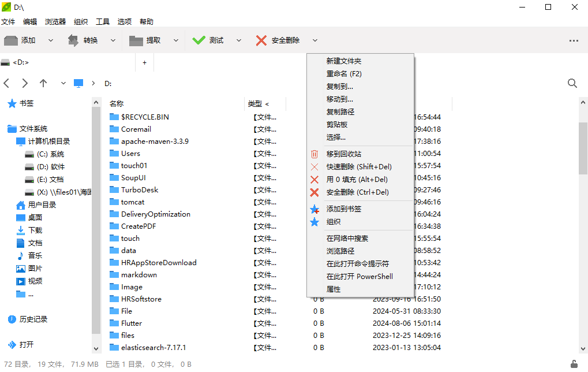Open the search magnifier icon
Screen dimensions: 588x372
tap(572, 83)
